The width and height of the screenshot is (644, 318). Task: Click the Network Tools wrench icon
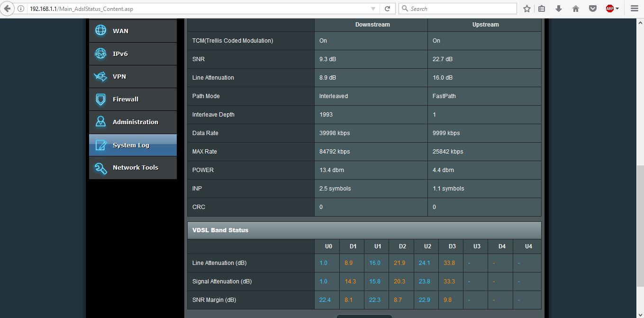click(x=100, y=168)
